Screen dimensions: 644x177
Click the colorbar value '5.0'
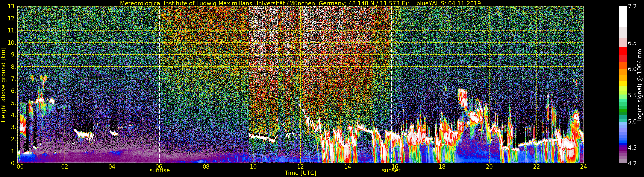coord(632,122)
